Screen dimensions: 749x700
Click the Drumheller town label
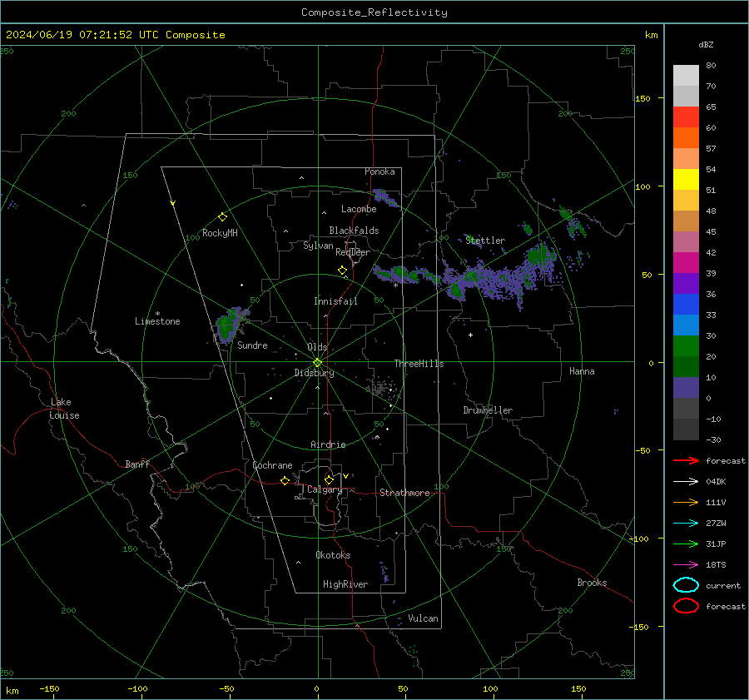click(488, 410)
